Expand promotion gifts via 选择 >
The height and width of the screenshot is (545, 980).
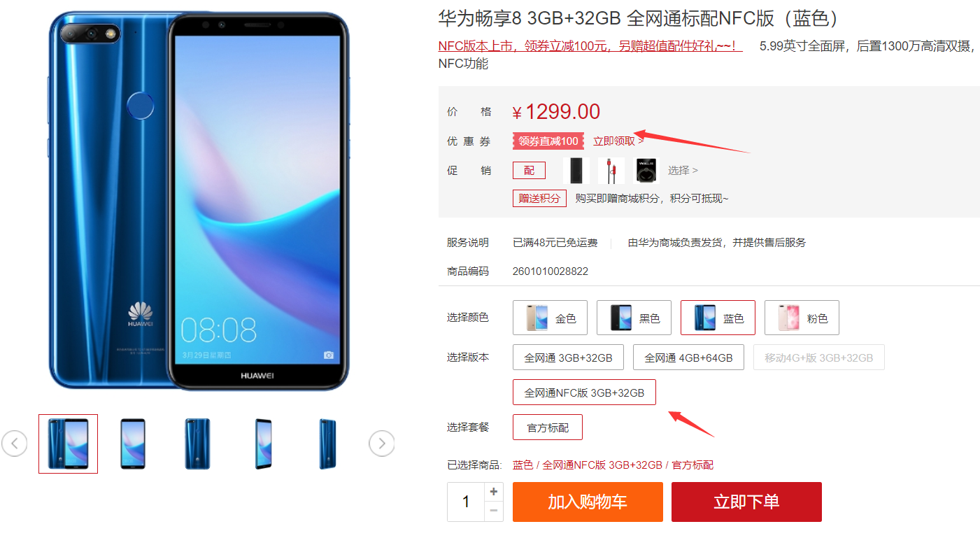[683, 171]
